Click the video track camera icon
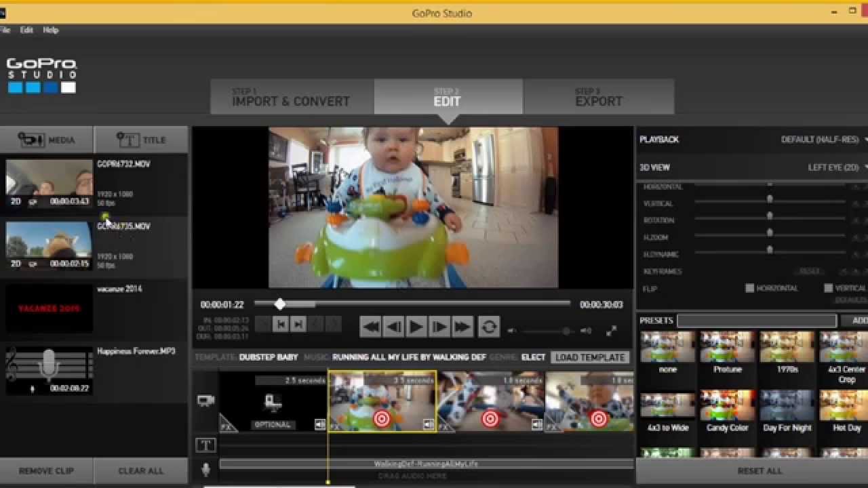The width and height of the screenshot is (868, 488). point(206,401)
